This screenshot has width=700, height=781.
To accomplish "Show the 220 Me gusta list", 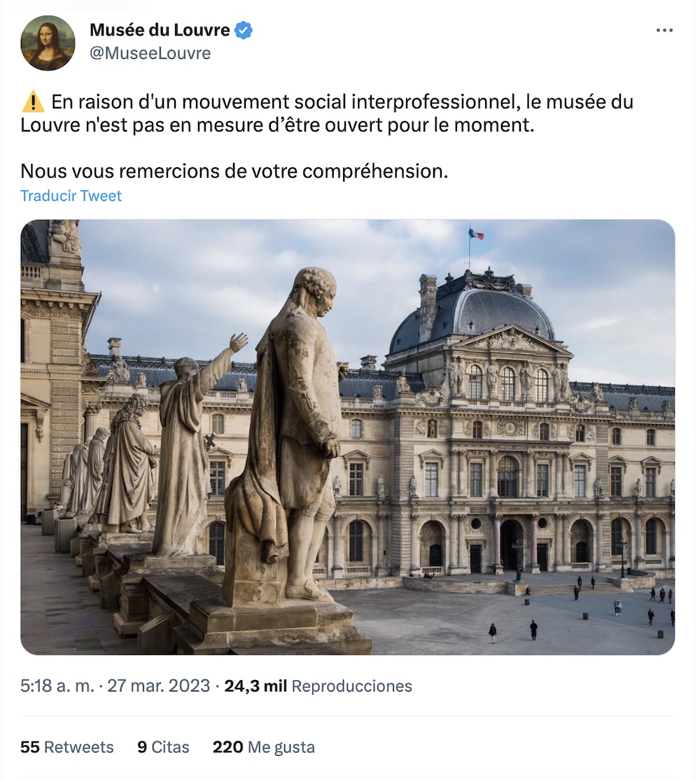I will (x=264, y=747).
